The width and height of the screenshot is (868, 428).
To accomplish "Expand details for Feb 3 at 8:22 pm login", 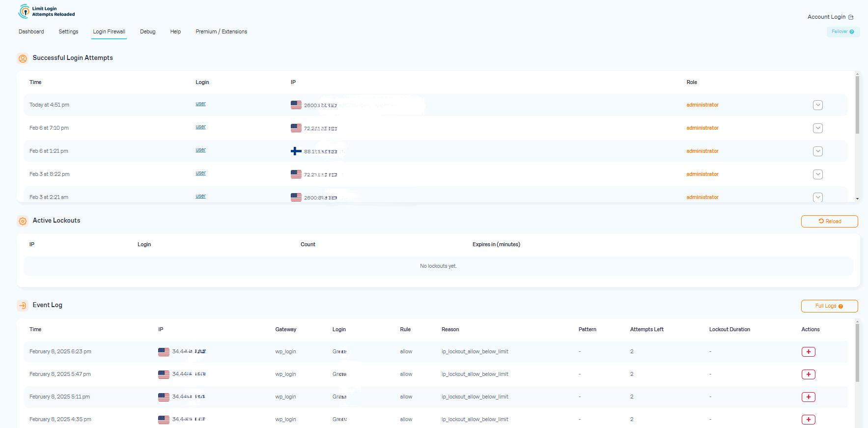I will point(817,174).
